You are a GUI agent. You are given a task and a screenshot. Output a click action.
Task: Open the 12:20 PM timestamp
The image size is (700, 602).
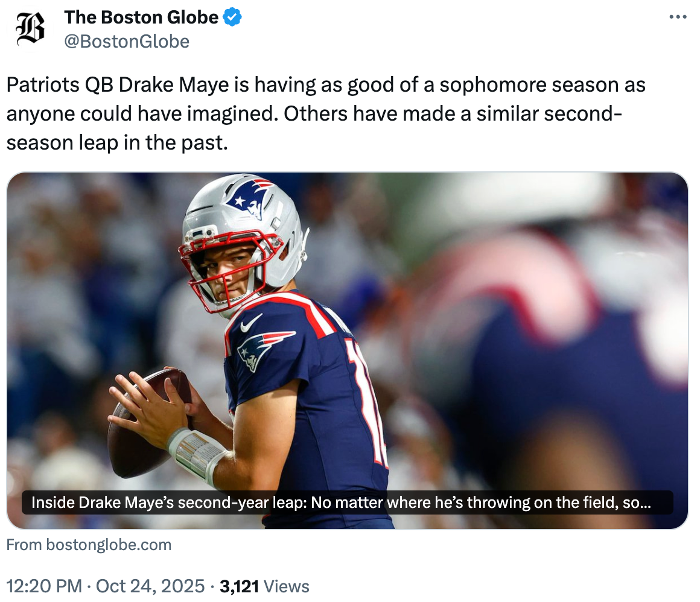click(42, 586)
